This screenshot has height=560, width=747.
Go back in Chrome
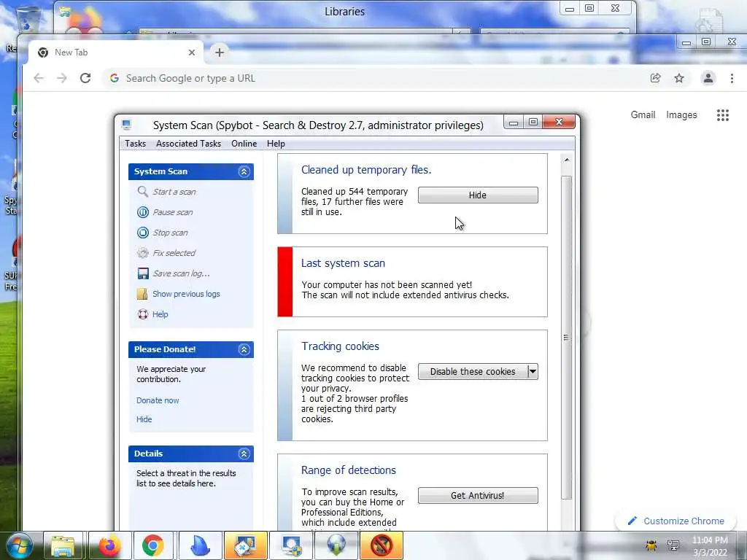coord(39,78)
